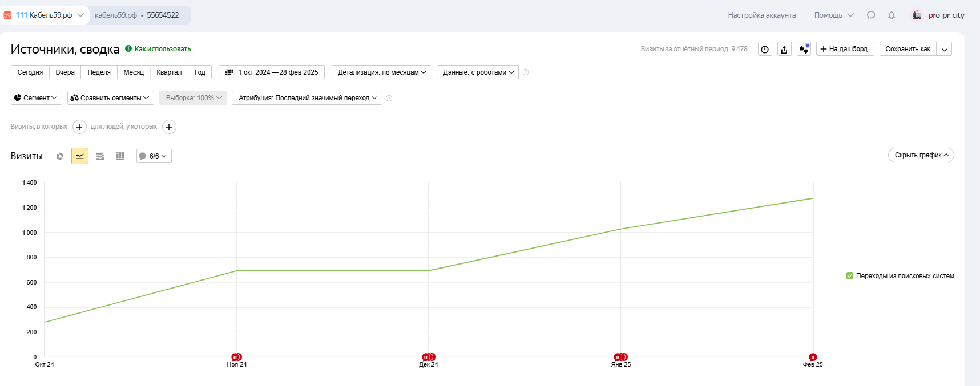Open the 'Детализация: по месяцам' dropdown

pos(381,72)
